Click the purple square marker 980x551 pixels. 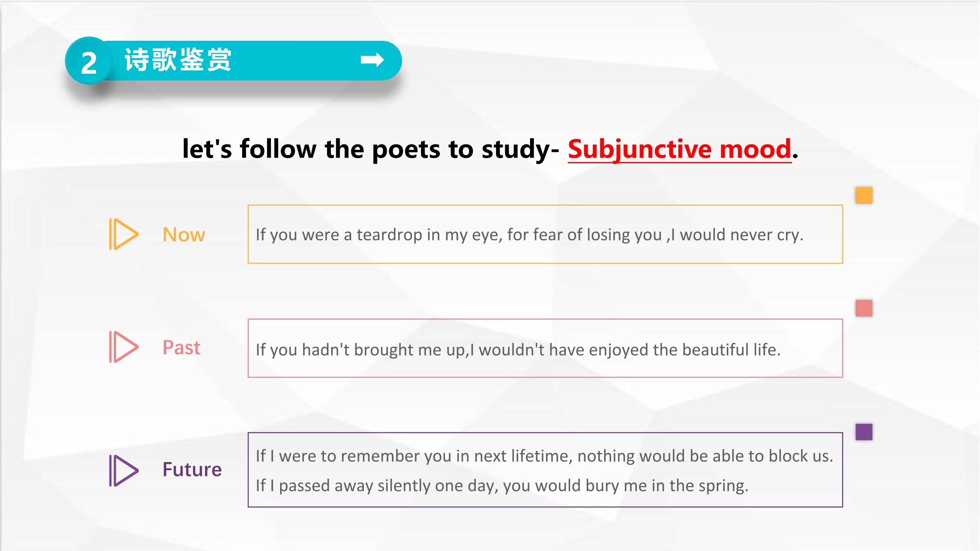864,432
